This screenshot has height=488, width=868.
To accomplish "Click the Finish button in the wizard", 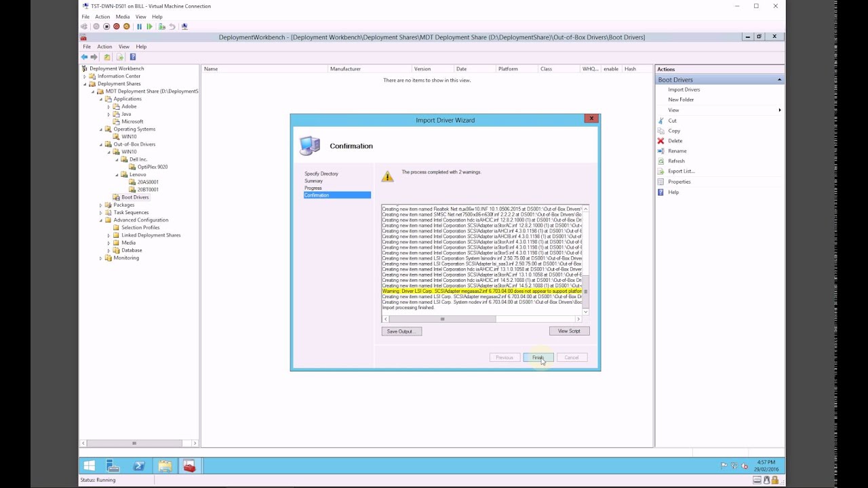I will click(538, 357).
